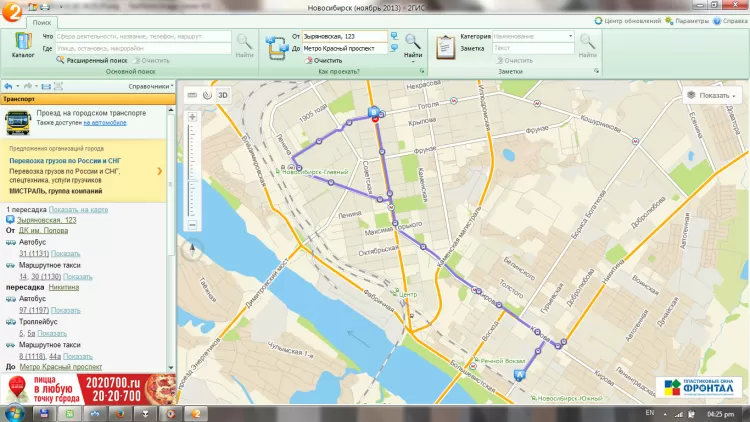Screen dimensions: 750x422
Task: Pick start point on map icon next to От
Action: click(x=394, y=36)
